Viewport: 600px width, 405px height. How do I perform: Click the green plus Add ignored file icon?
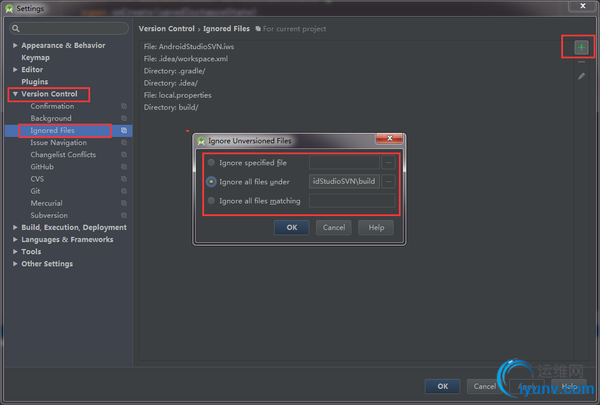tap(581, 47)
